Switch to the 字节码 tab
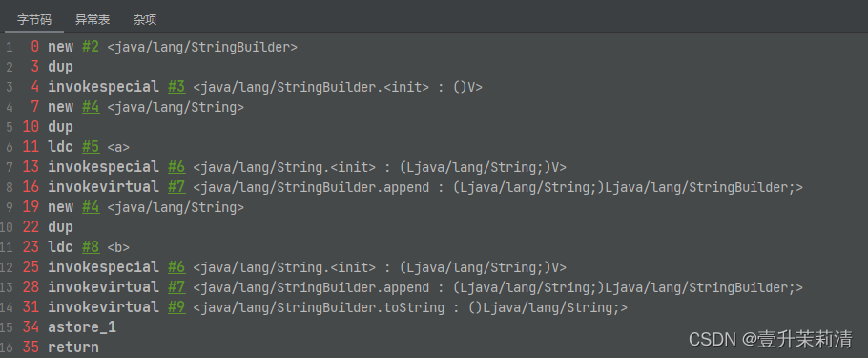 tap(33, 20)
